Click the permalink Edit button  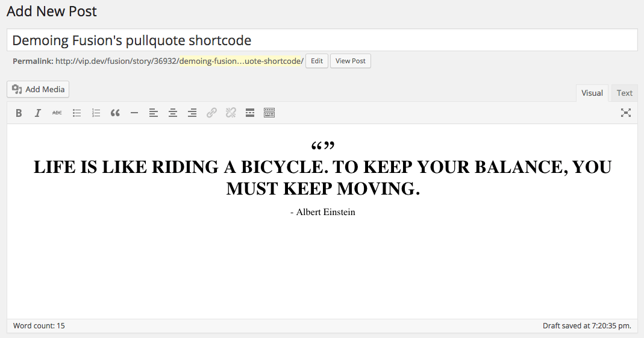click(317, 61)
